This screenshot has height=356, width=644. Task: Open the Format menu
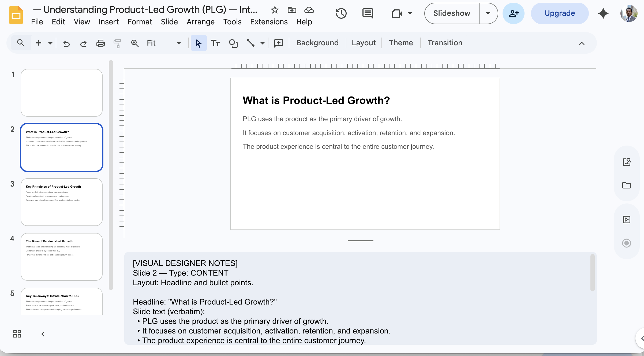click(x=140, y=22)
